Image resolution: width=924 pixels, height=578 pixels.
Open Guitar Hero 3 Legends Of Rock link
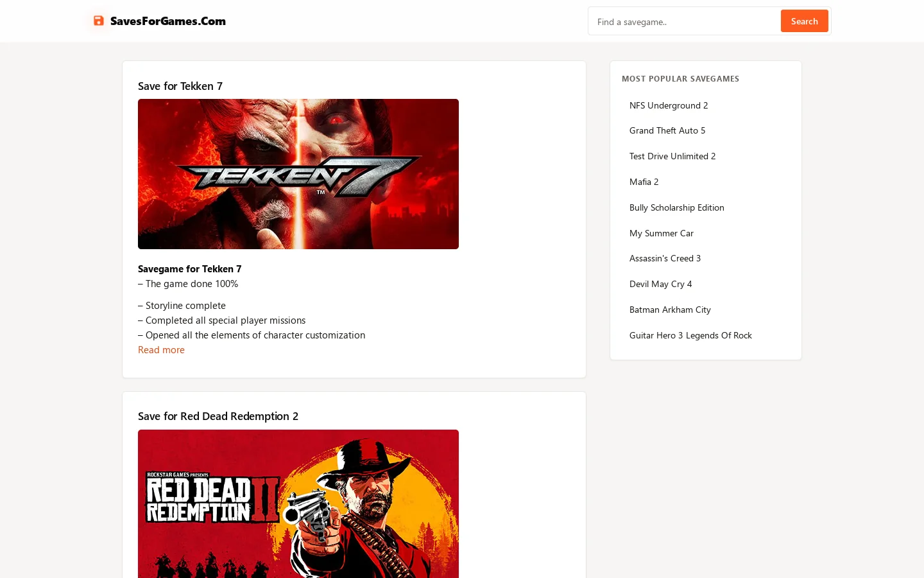(x=690, y=335)
